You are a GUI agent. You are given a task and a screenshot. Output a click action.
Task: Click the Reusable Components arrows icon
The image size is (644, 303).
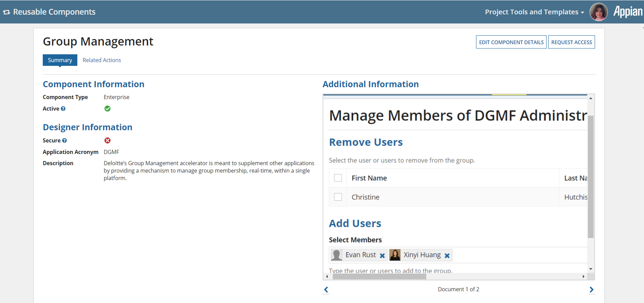pyautogui.click(x=7, y=12)
